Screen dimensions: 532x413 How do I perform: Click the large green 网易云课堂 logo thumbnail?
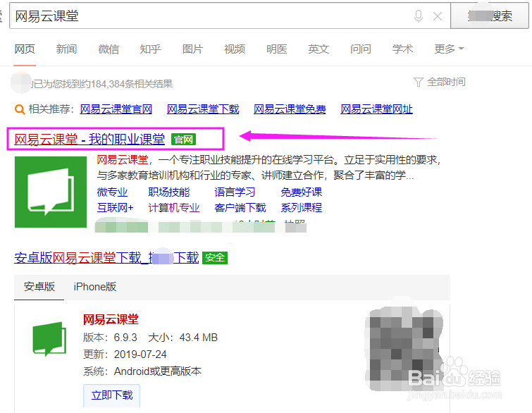click(x=51, y=192)
